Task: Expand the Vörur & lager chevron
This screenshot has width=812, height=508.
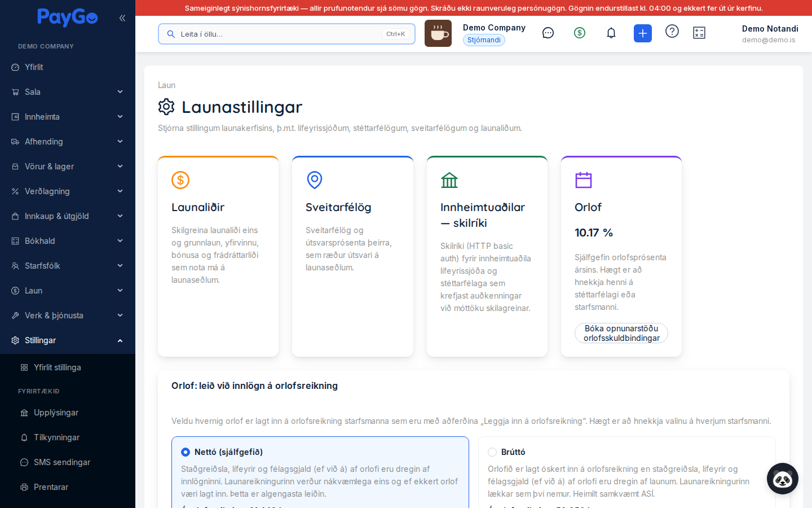Action: point(120,167)
